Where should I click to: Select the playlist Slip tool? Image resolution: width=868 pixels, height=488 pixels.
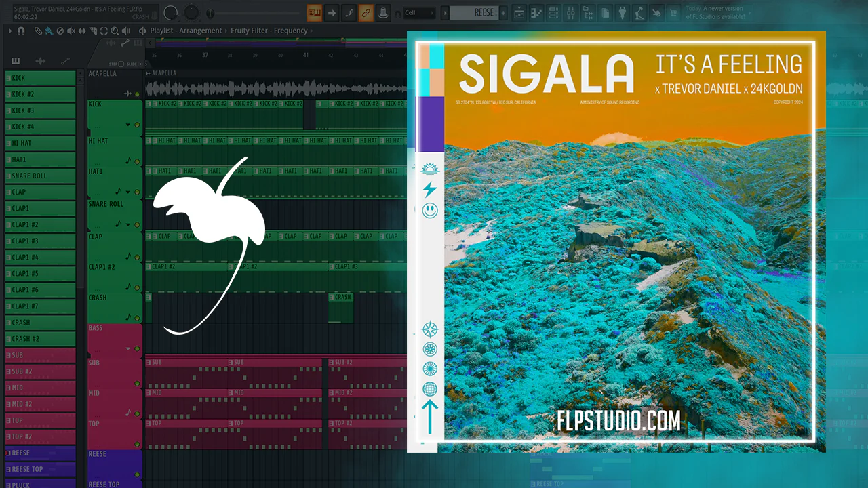[x=82, y=30]
